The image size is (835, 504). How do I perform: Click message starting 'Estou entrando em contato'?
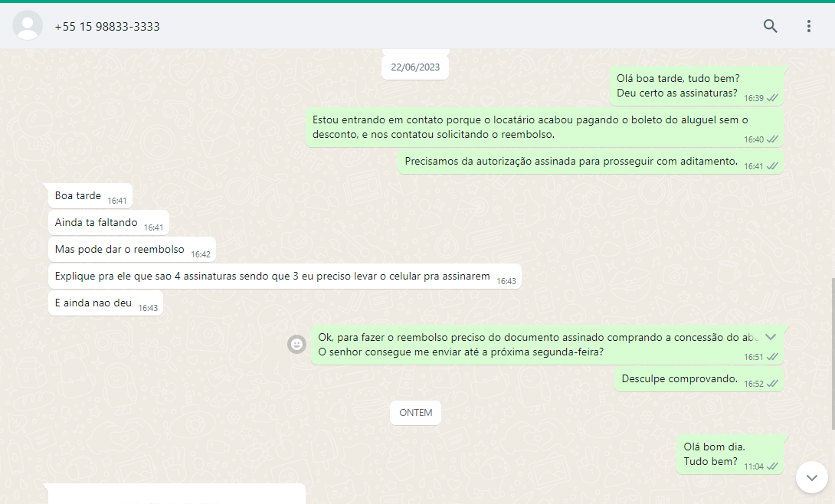(x=529, y=127)
